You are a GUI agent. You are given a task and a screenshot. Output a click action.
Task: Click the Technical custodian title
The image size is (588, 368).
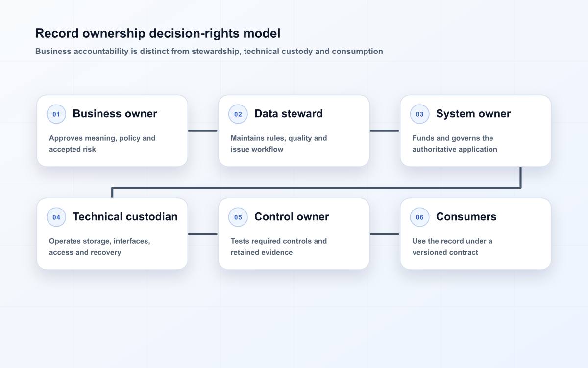(125, 217)
